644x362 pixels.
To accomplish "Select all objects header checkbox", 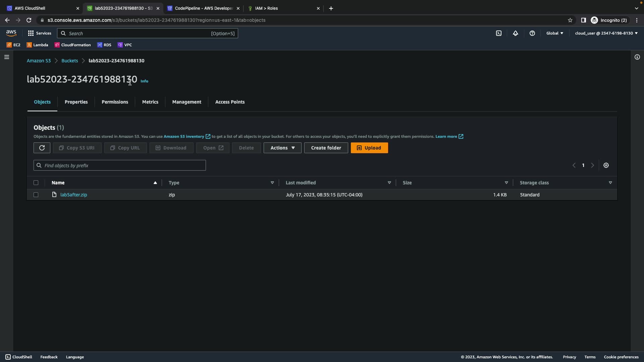I will tap(36, 183).
